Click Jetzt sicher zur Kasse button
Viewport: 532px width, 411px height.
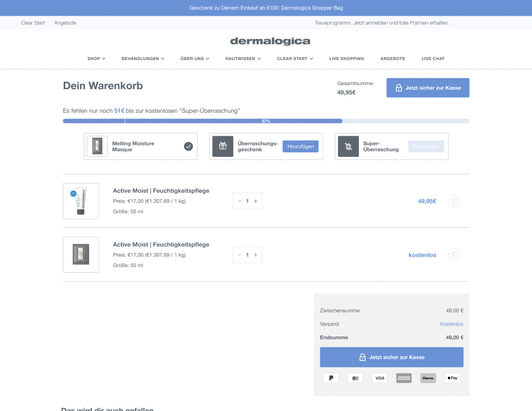427,88
